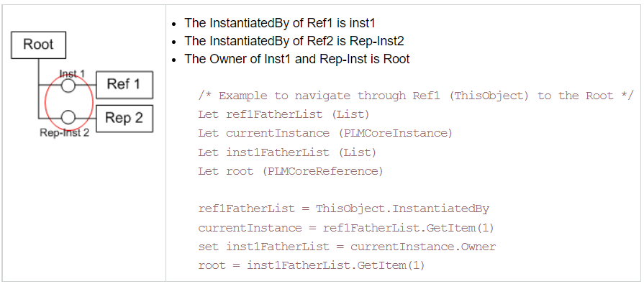The image size is (644, 284).
Task: Select the Ref 1 box
Action: coord(124,85)
